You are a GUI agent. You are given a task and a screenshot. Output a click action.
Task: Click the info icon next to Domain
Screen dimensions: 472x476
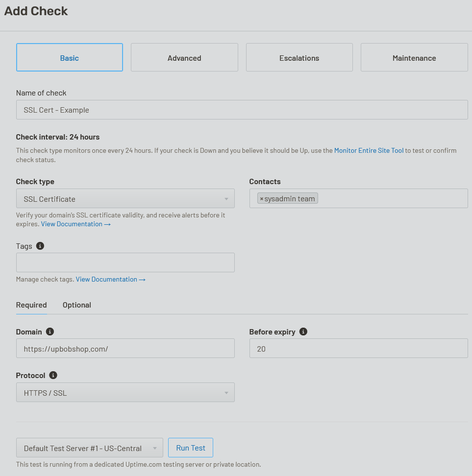(50, 332)
